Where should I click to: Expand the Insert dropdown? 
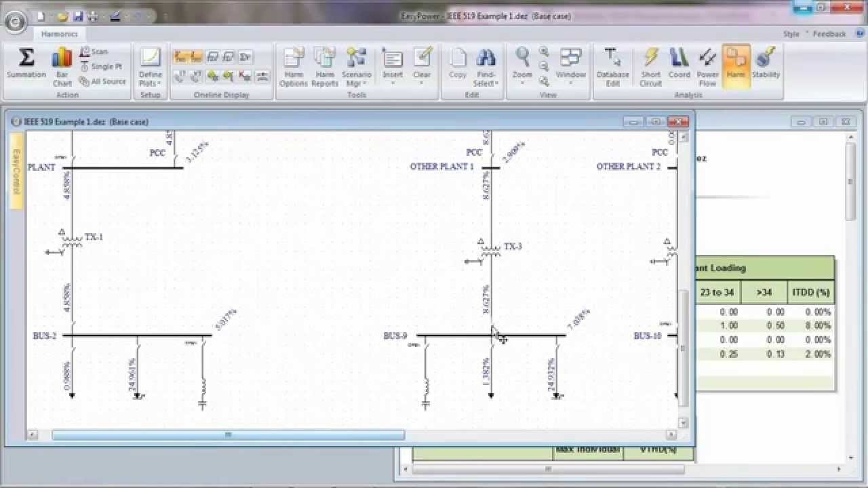pos(393,67)
